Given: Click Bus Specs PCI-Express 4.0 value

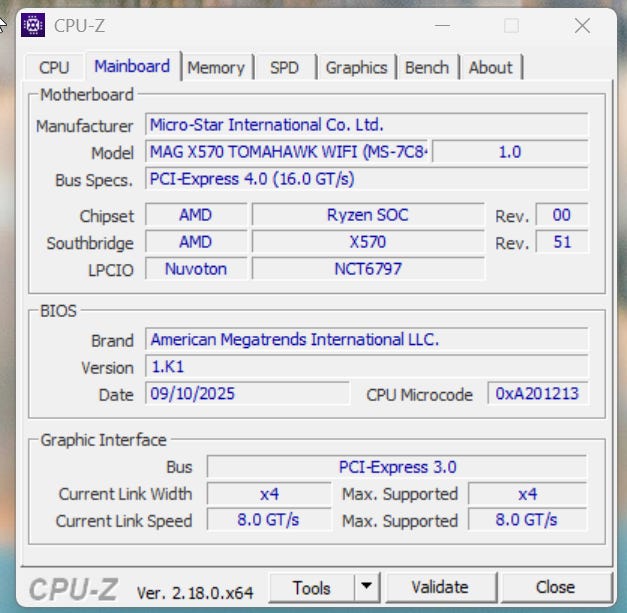Looking at the screenshot, I should [367, 179].
